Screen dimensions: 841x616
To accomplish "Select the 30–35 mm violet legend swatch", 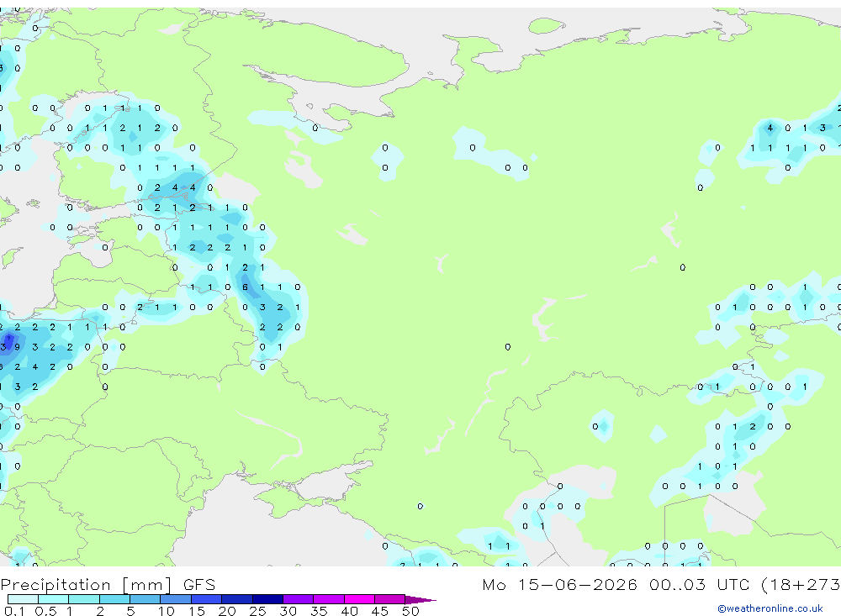I will 299,599.
